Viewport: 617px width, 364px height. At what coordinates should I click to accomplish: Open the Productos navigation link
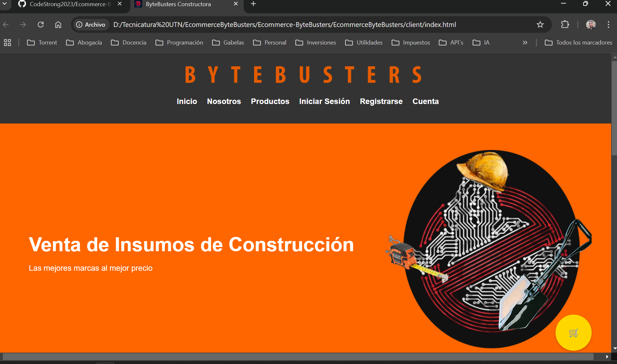click(270, 101)
